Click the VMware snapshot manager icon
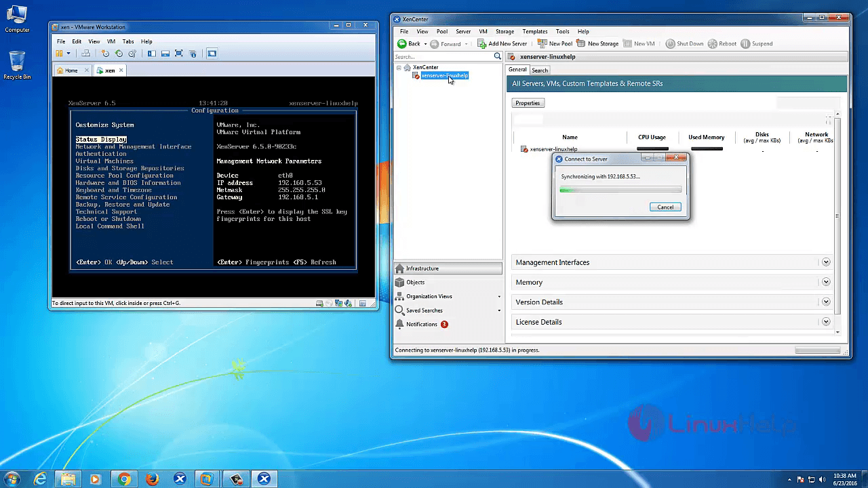 pos(132,54)
